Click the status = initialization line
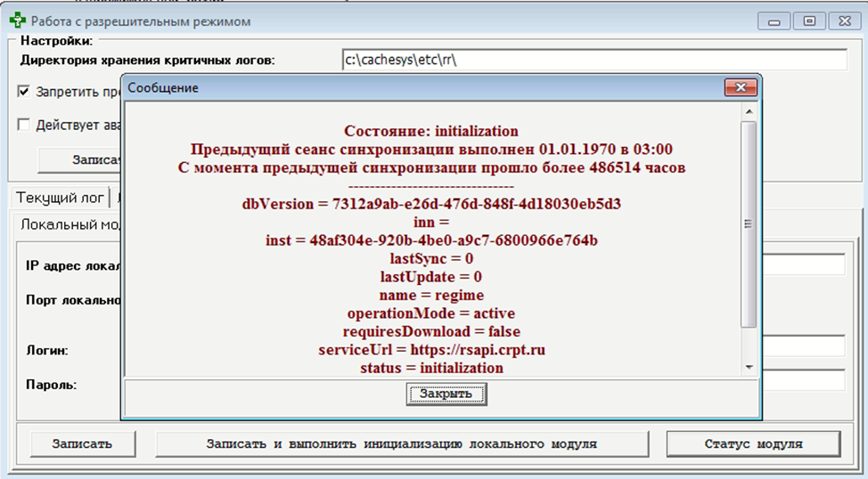 point(432,368)
